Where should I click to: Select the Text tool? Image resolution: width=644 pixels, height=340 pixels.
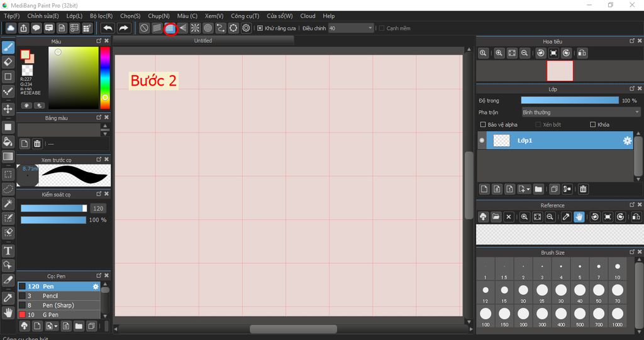(8, 251)
